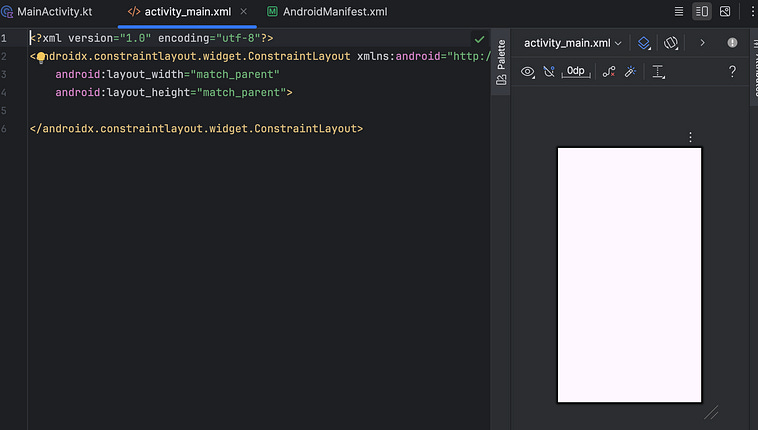Open the Attributes side panel tab
The image size is (758, 430).
click(754, 68)
